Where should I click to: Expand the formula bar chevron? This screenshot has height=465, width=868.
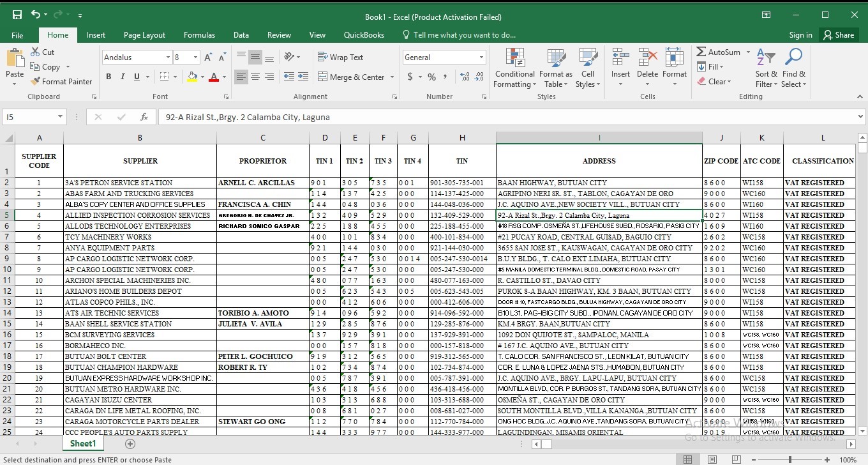coord(860,117)
